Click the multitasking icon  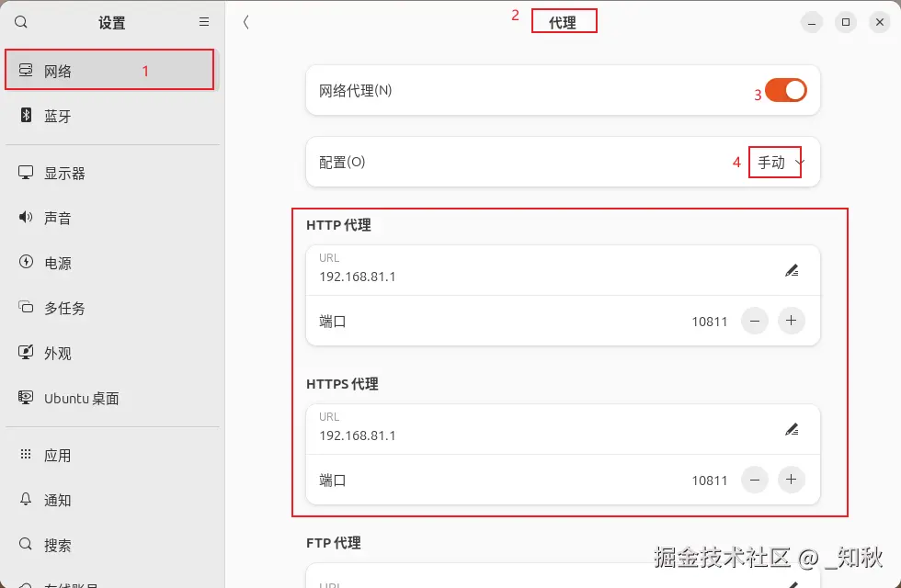click(26, 307)
